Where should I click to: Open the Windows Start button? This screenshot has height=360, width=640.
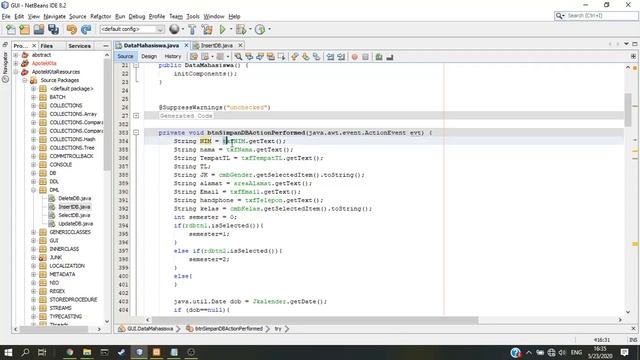click(x=8, y=352)
